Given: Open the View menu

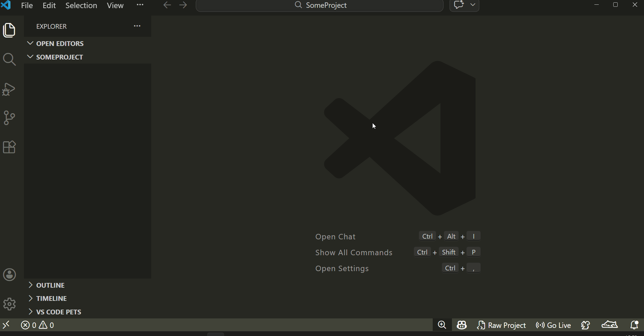Looking at the screenshot, I should (115, 5).
